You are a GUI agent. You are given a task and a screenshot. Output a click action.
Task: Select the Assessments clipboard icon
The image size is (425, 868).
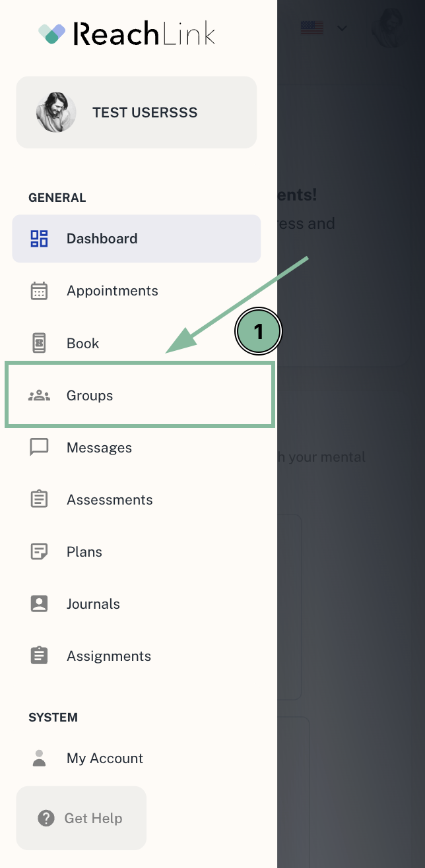pyautogui.click(x=40, y=499)
